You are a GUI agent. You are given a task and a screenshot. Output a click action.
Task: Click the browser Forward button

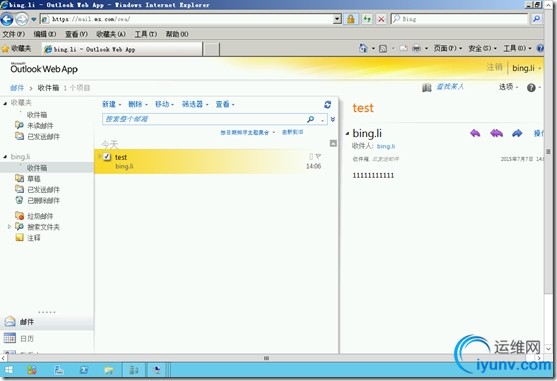tap(21, 19)
